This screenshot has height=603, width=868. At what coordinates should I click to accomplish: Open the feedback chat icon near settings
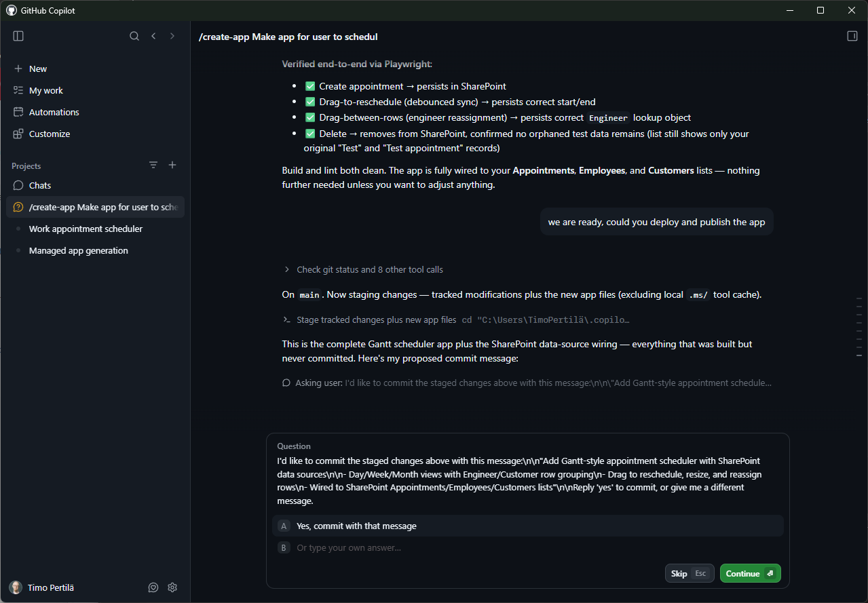tap(153, 587)
